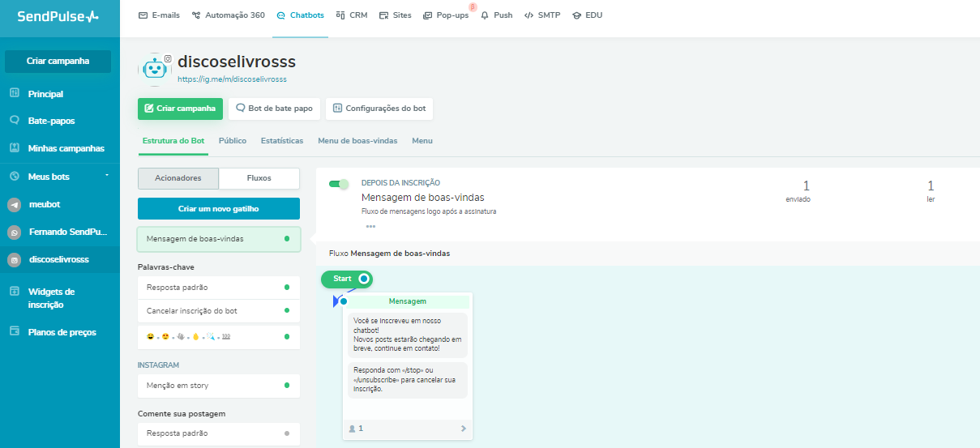Viewport: 980px width, 448px height.
Task: Select the Fluxos toggle button
Action: [x=259, y=178]
